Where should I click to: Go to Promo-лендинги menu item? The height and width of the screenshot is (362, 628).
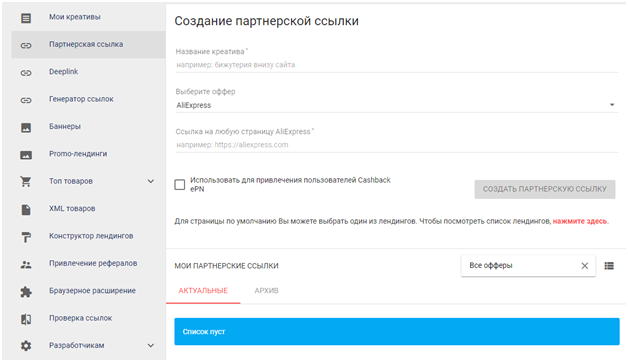(x=88, y=154)
